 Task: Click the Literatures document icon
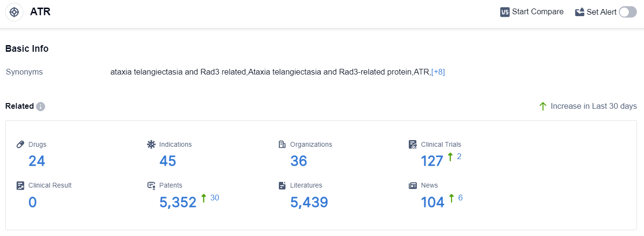click(x=282, y=186)
